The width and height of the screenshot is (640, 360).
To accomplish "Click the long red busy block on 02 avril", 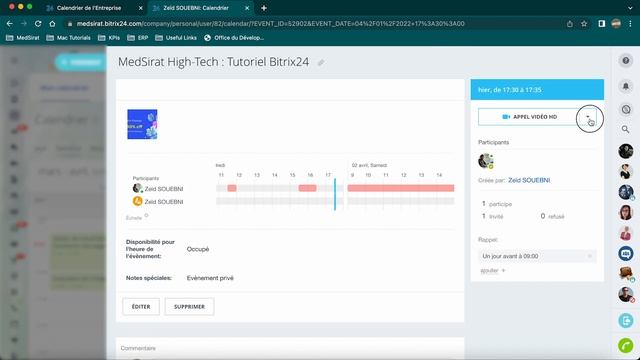I will click(400, 188).
